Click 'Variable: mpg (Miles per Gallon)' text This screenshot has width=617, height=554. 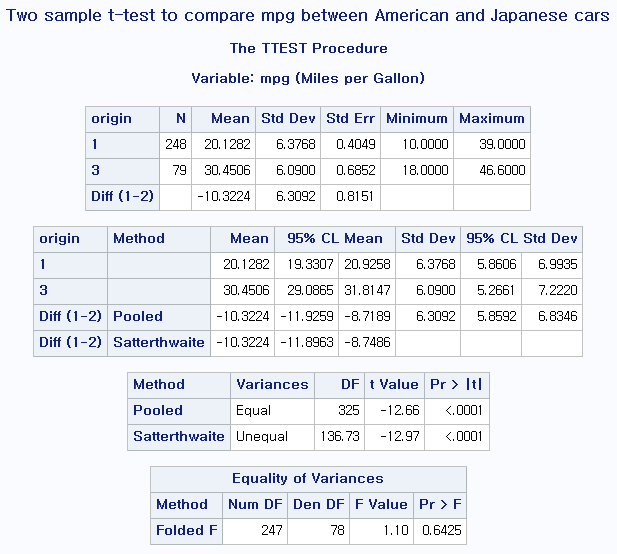pyautogui.click(x=308, y=78)
